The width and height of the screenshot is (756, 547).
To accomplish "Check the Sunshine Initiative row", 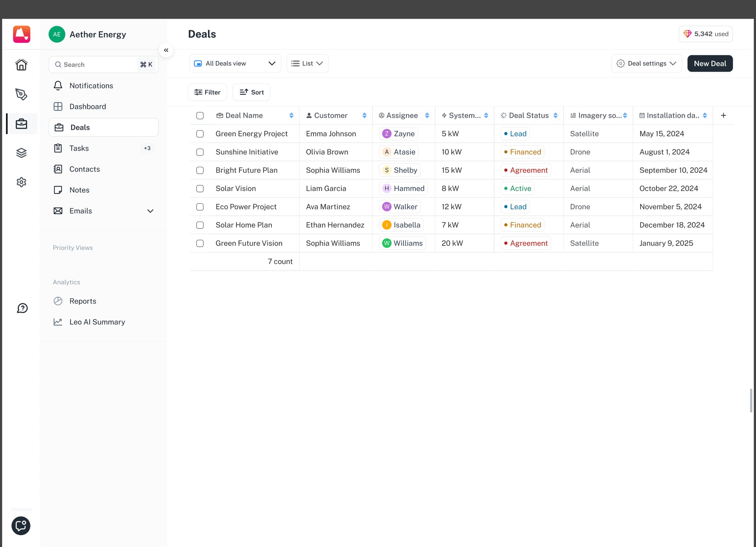I will (x=200, y=152).
